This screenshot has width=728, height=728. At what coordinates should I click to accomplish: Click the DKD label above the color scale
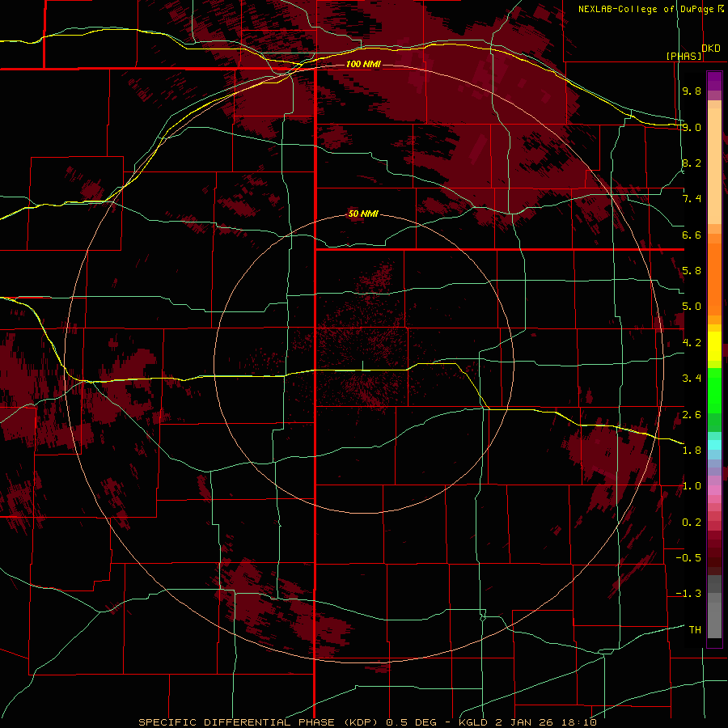pos(711,48)
